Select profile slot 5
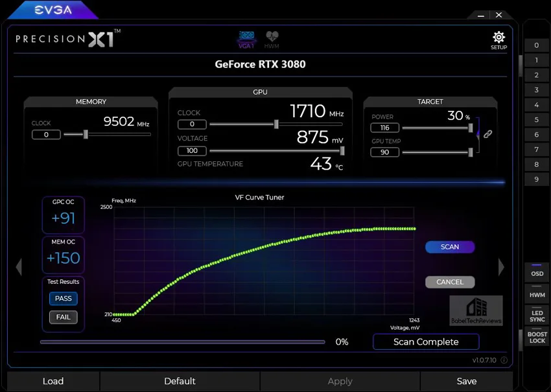Screen dimensions: 551x392 pyautogui.click(x=536, y=120)
